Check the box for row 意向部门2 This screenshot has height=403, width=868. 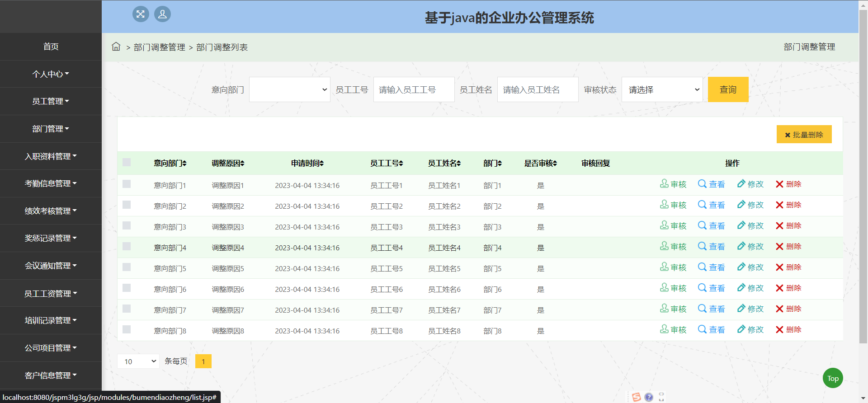click(127, 205)
